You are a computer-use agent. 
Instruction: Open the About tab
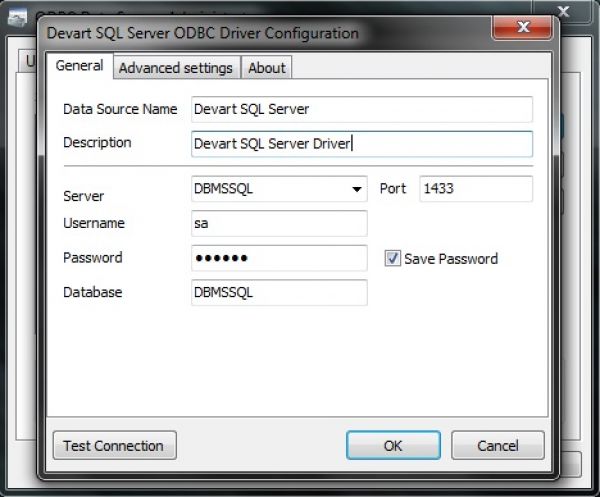tap(267, 68)
